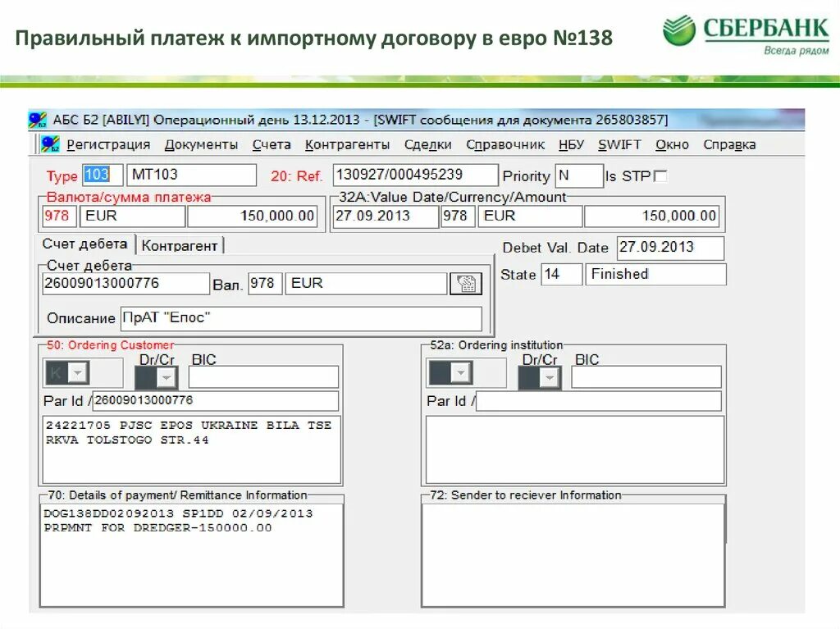
Task: Toggle the Is STP checkbox
Action: pyautogui.click(x=660, y=175)
